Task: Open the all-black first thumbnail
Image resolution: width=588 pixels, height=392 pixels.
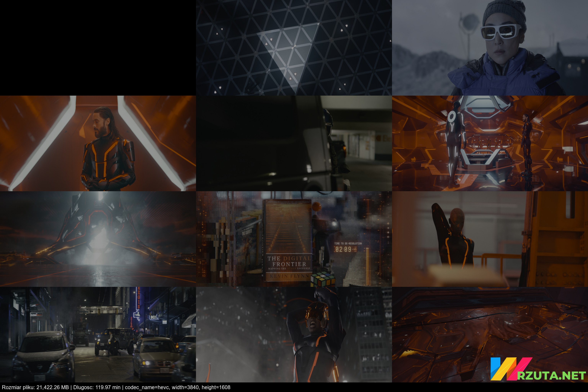Action: (98, 47)
